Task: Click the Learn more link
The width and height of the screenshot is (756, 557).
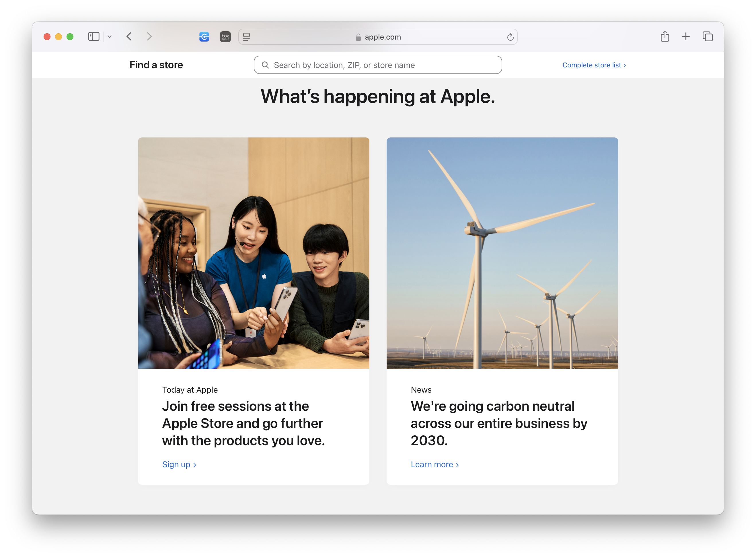Action: coord(435,464)
